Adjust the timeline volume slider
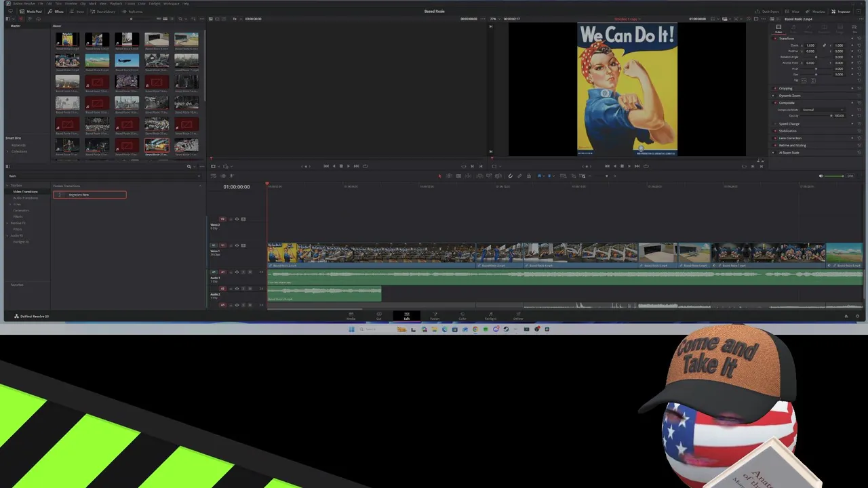Screen dimensions: 868x488 834,176
